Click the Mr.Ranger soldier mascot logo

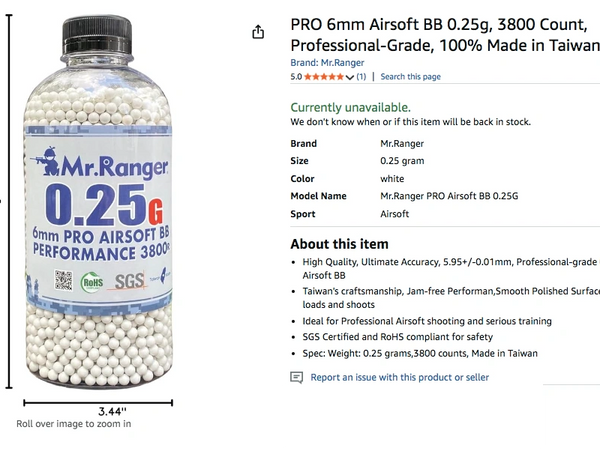click(x=46, y=161)
